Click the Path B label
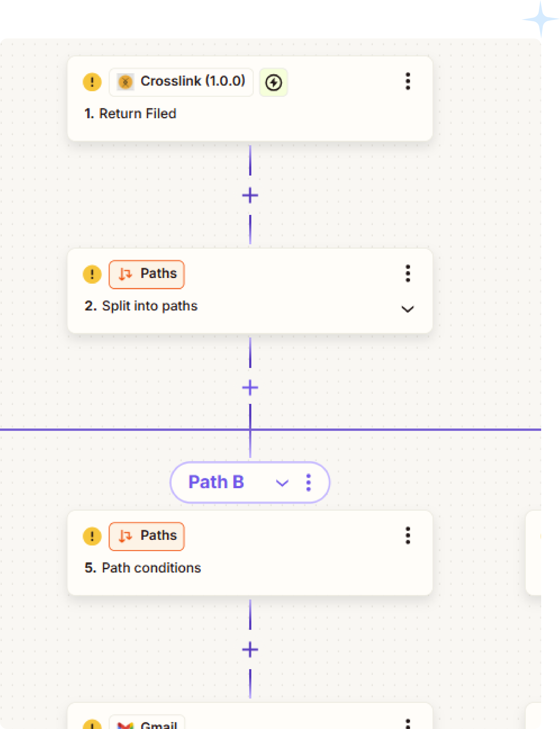This screenshot has width=560, height=729. [x=216, y=482]
